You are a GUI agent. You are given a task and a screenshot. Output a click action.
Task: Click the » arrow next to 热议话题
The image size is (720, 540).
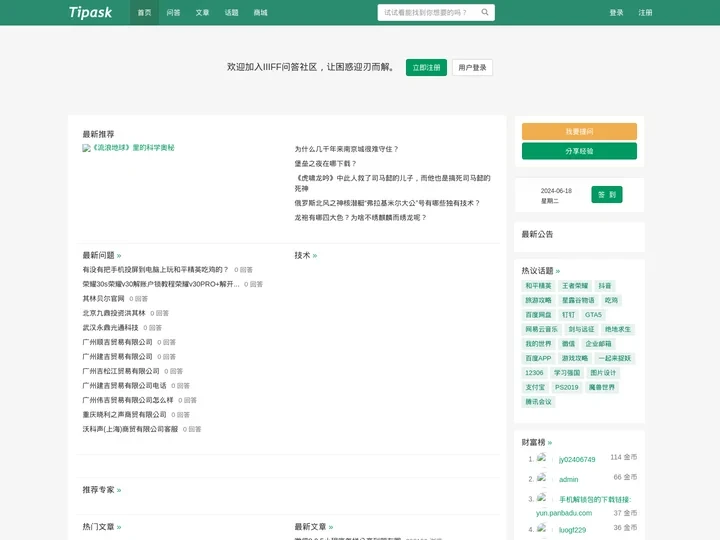point(557,271)
